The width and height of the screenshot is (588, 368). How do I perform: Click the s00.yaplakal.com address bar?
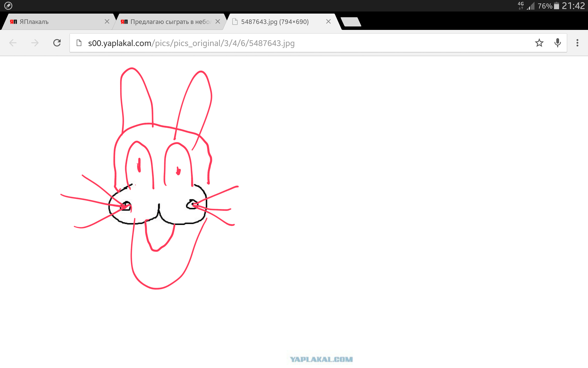pyautogui.click(x=318, y=43)
